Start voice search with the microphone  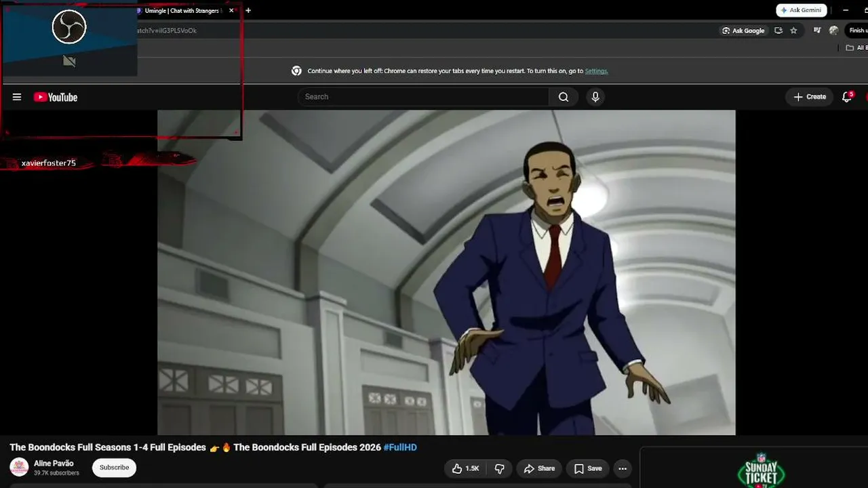595,97
